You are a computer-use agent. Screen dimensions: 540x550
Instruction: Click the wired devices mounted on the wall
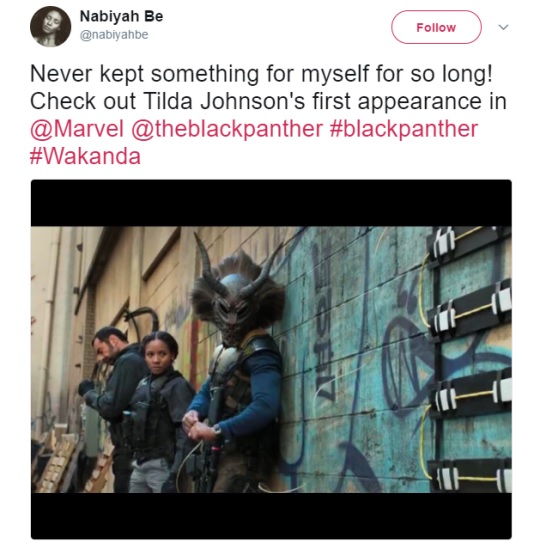[467, 358]
